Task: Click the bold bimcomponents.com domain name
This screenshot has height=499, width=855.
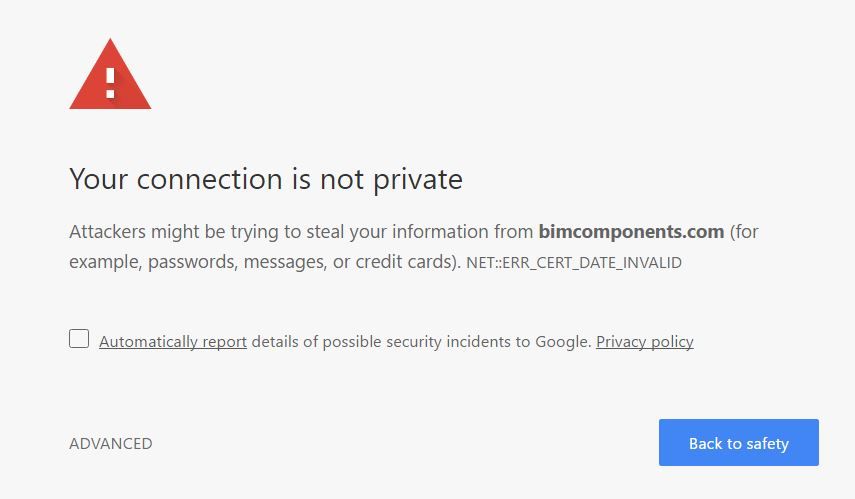Action: [631, 232]
